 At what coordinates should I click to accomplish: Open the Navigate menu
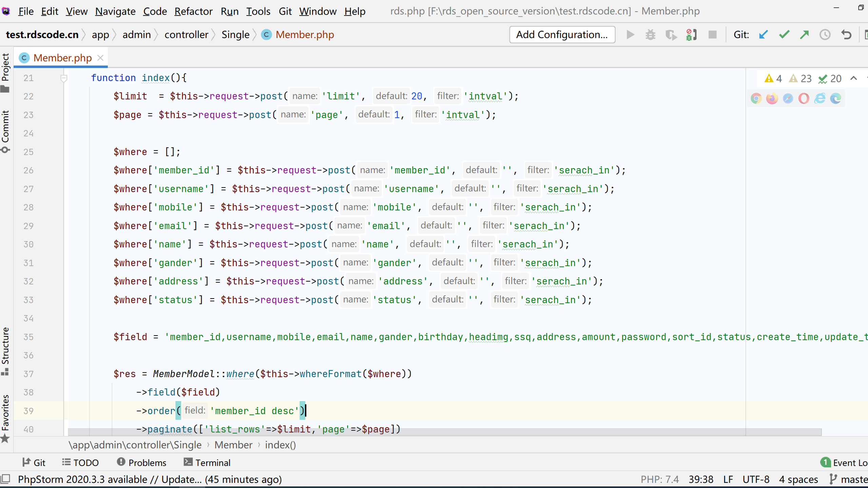pyautogui.click(x=115, y=11)
